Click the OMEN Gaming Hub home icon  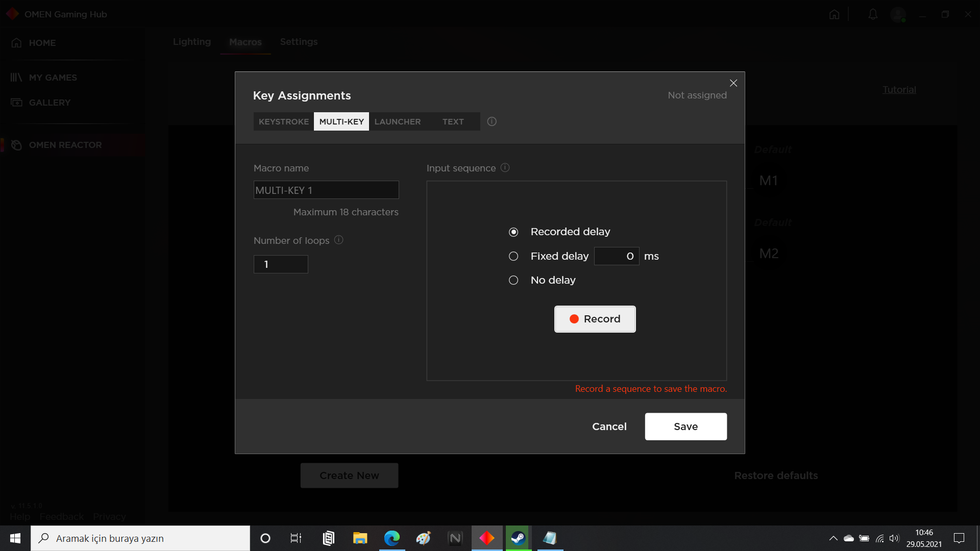[x=835, y=14]
